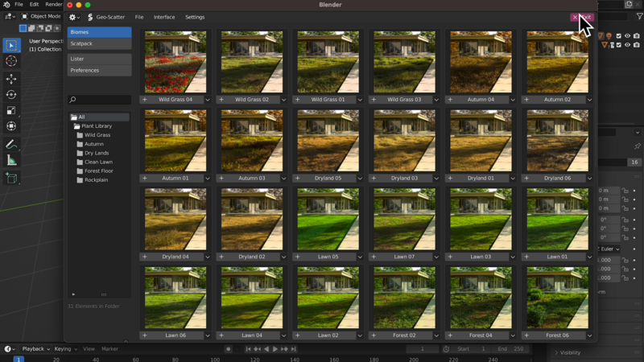Switch to the Scatpack tab
The image size is (644, 362).
point(99,43)
